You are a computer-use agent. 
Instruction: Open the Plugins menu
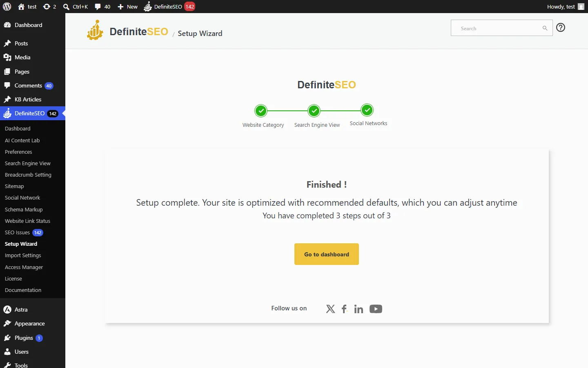[33, 338]
